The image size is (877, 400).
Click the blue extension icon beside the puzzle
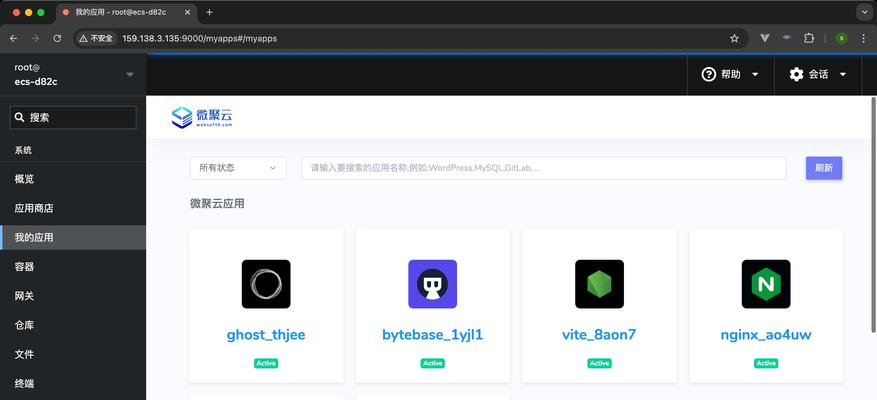point(787,38)
